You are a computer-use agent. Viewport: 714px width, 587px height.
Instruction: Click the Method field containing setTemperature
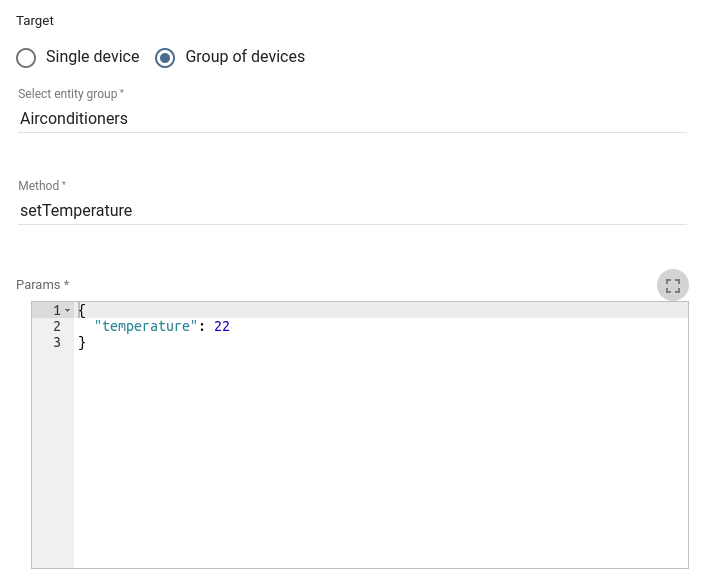pos(352,210)
